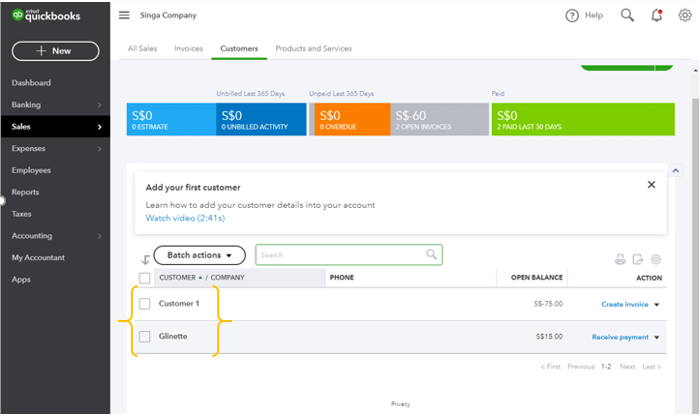
Task: Open the search magnifier in header
Action: click(x=627, y=15)
